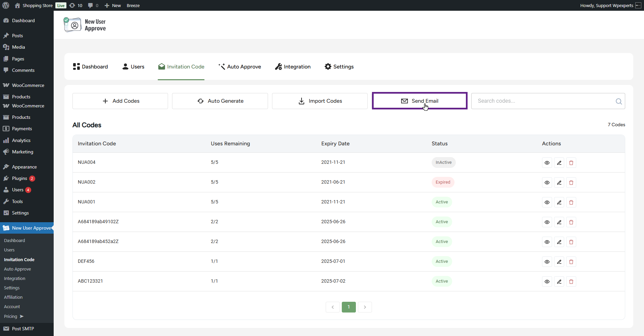Show details of A684189ab49102Z via eye icon

(x=547, y=222)
